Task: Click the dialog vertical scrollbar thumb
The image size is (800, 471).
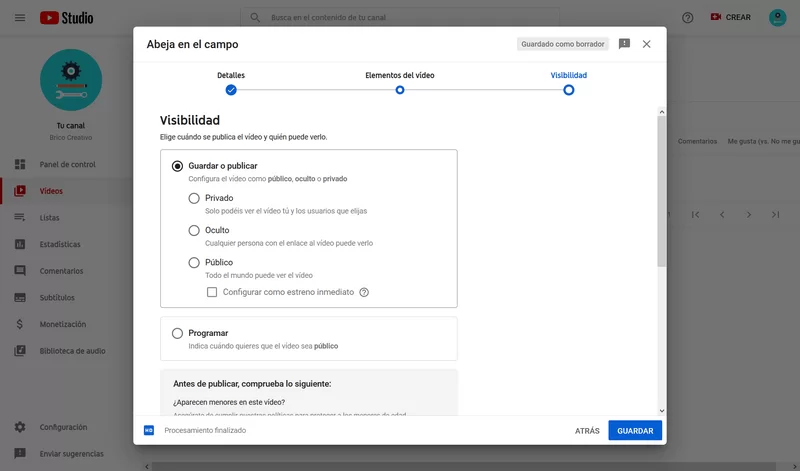Action: [x=662, y=191]
